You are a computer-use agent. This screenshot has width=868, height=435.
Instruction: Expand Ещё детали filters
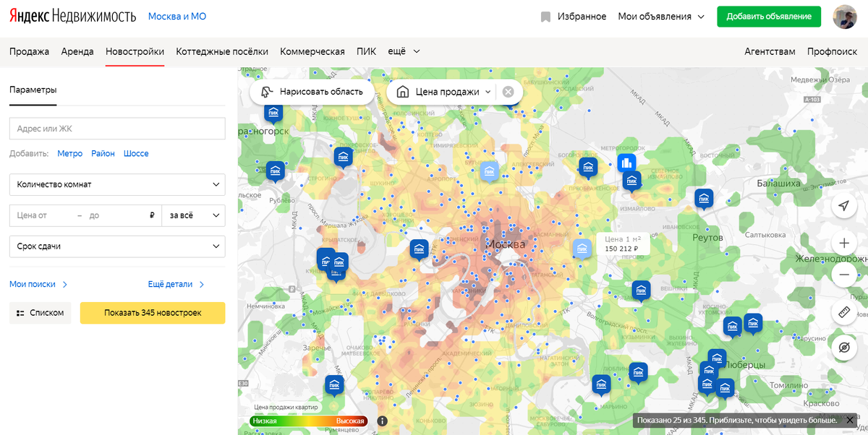click(x=176, y=284)
